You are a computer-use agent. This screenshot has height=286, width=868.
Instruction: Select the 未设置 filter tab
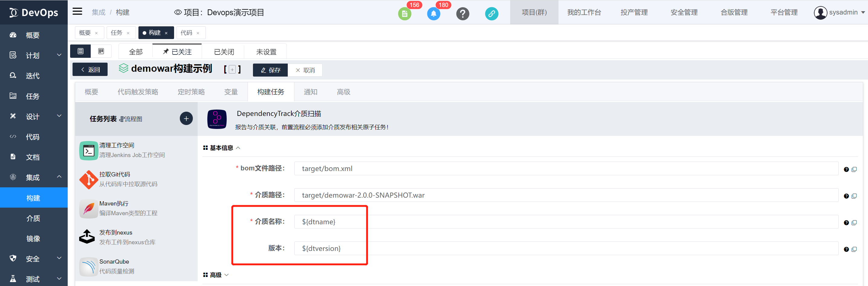click(266, 52)
